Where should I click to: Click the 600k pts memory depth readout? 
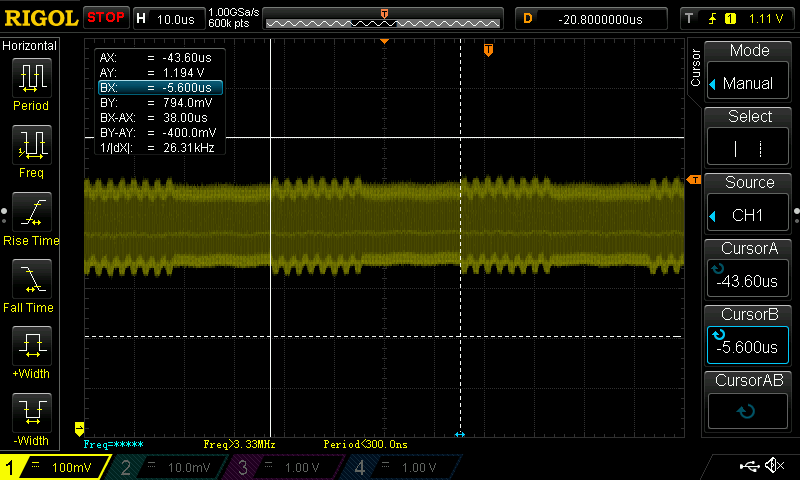pos(229,23)
